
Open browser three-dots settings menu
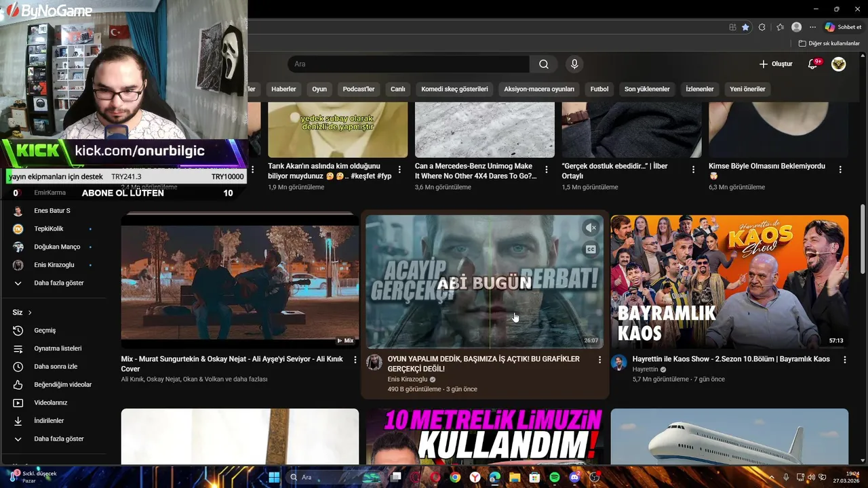coord(812,27)
